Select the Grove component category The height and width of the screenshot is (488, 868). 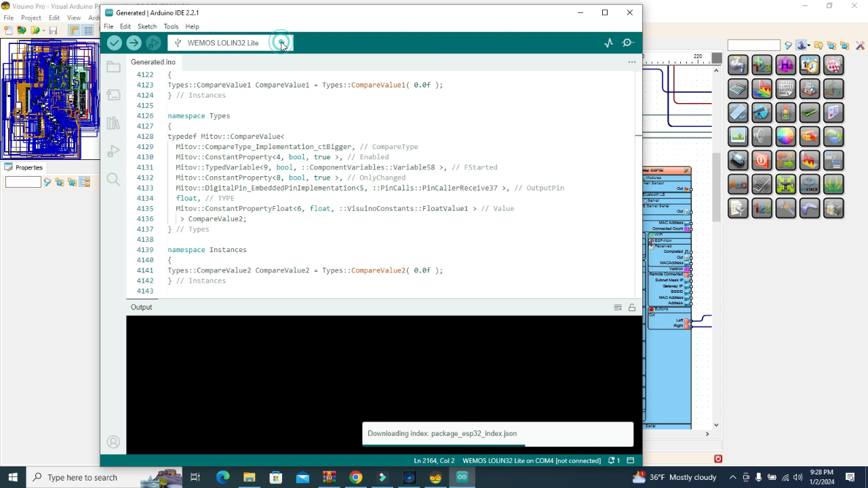[833, 184]
